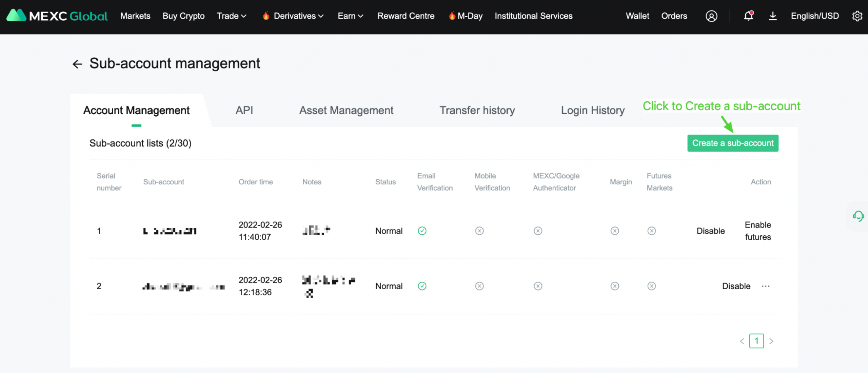Image resolution: width=868 pixels, height=373 pixels.
Task: Click the back arrow beside Sub-account management
Action: (77, 64)
